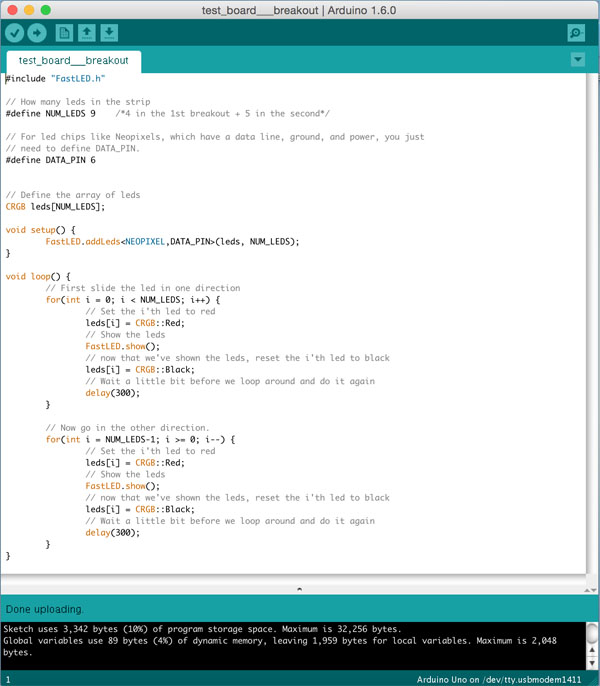Click the console divider collapse handle

300,589
